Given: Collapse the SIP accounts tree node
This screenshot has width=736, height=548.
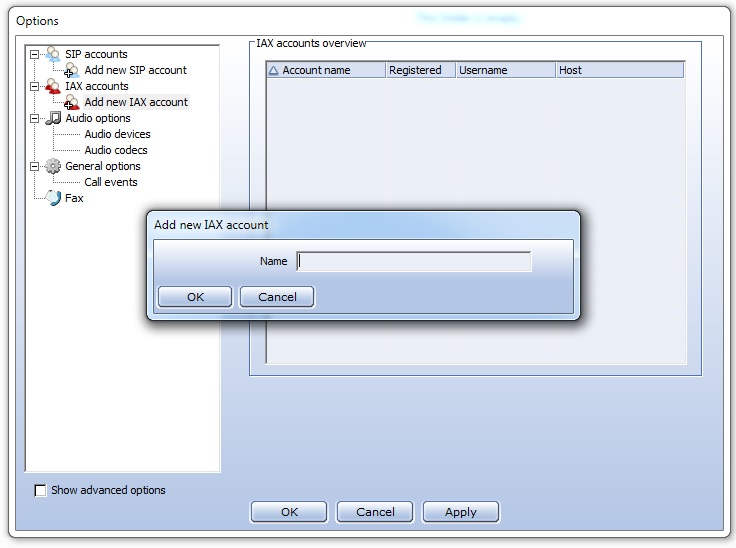Looking at the screenshot, I should 35,54.
